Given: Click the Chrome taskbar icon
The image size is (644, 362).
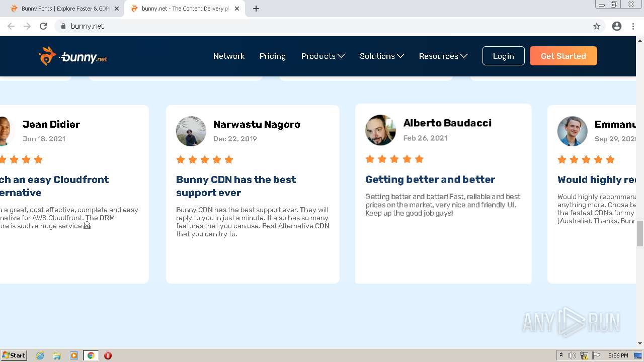Looking at the screenshot, I should pyautogui.click(x=91, y=355).
